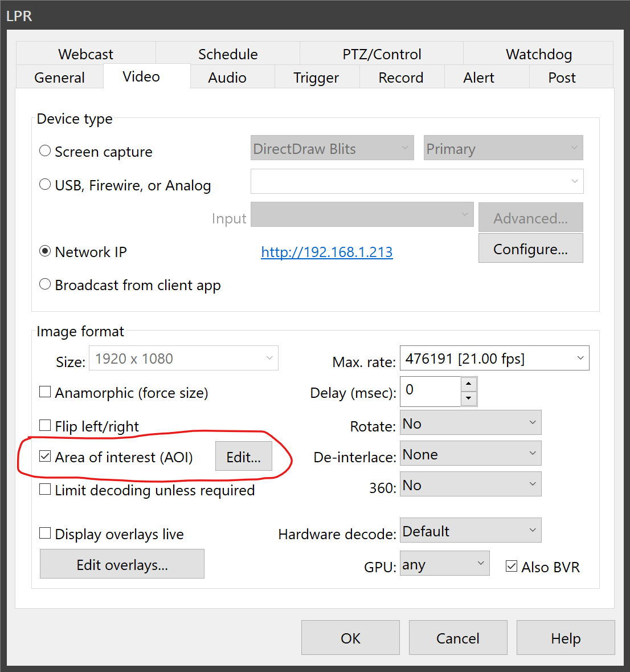
Task: Click the Configure... button
Action: tap(530, 249)
